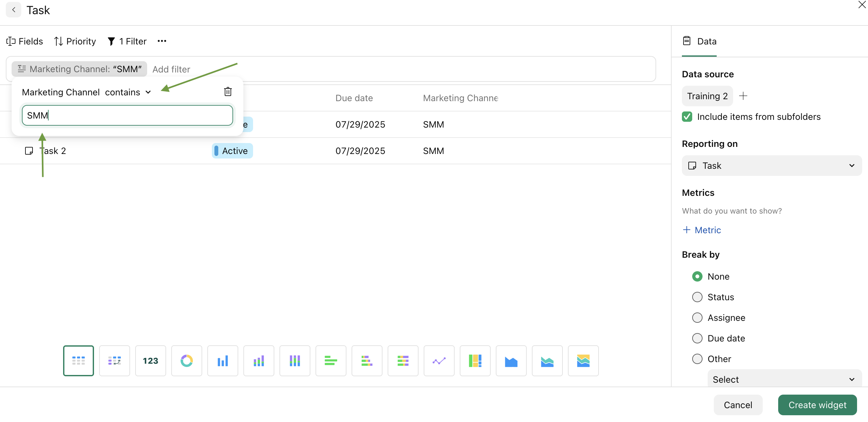
Task: Click the plus icon next to Training 2
Action: [743, 96]
